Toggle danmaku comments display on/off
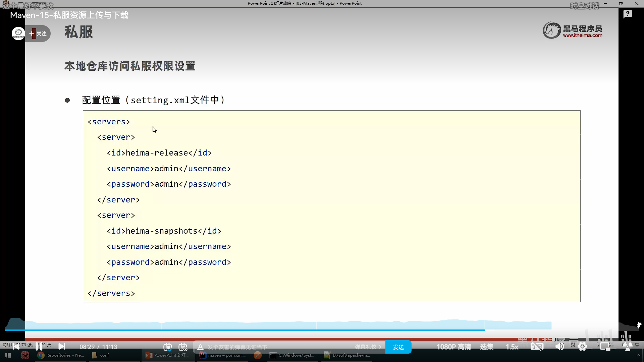The width and height of the screenshot is (644, 362). tap(167, 347)
